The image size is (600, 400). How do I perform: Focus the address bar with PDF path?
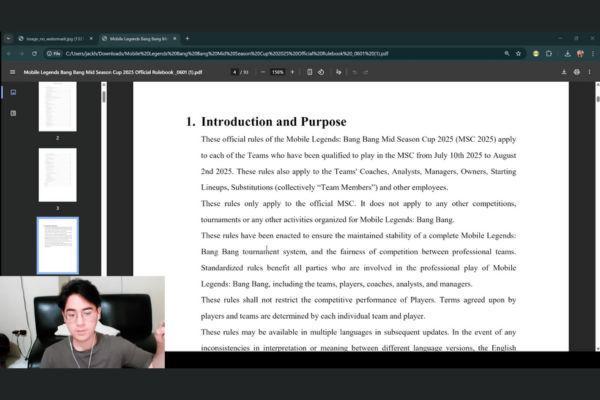click(x=227, y=54)
